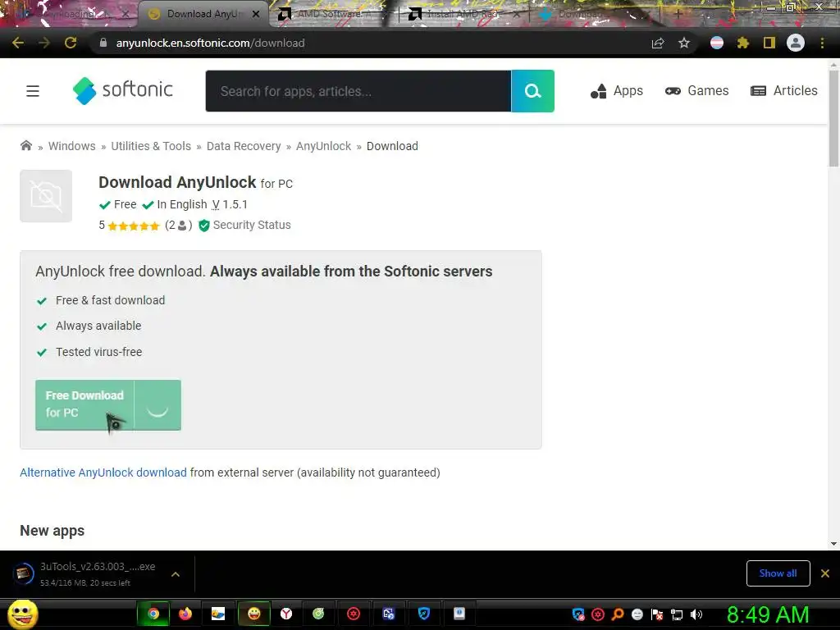840x630 pixels.
Task: Click the 8:49 AM clock
Action: (x=768, y=615)
